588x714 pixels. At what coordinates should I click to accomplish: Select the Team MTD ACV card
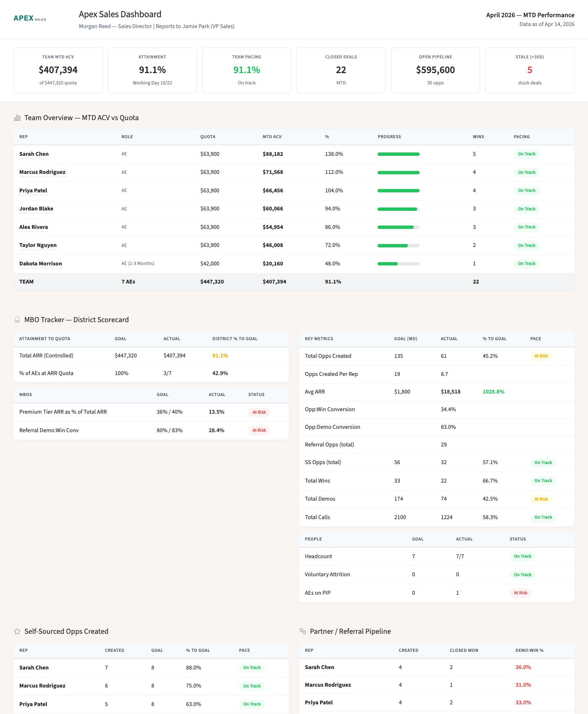[58, 70]
